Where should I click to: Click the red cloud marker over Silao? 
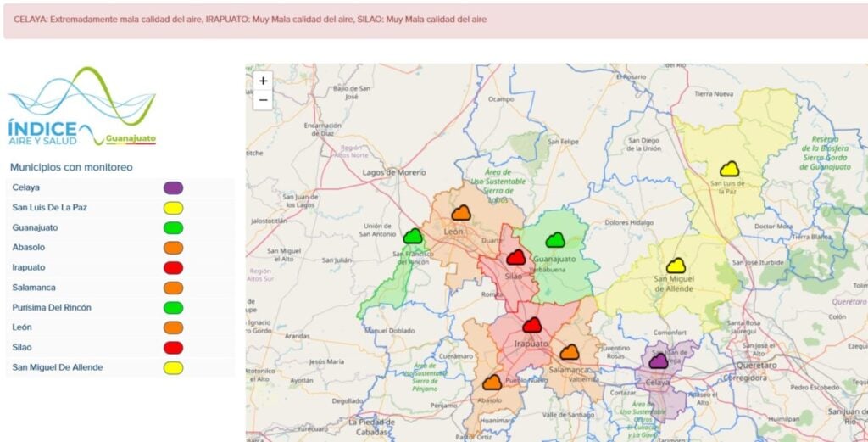(516, 257)
